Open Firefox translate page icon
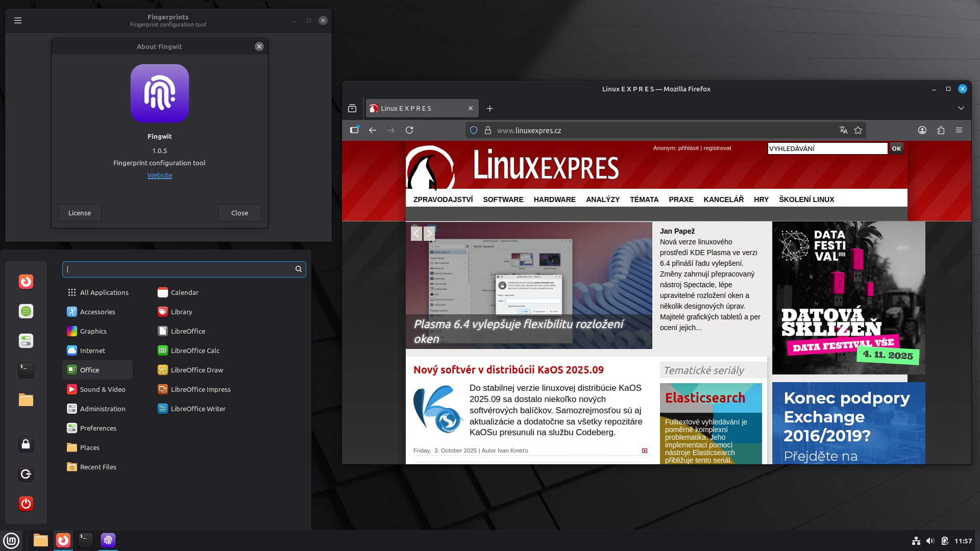Viewport: 980px width, 551px height. (843, 130)
